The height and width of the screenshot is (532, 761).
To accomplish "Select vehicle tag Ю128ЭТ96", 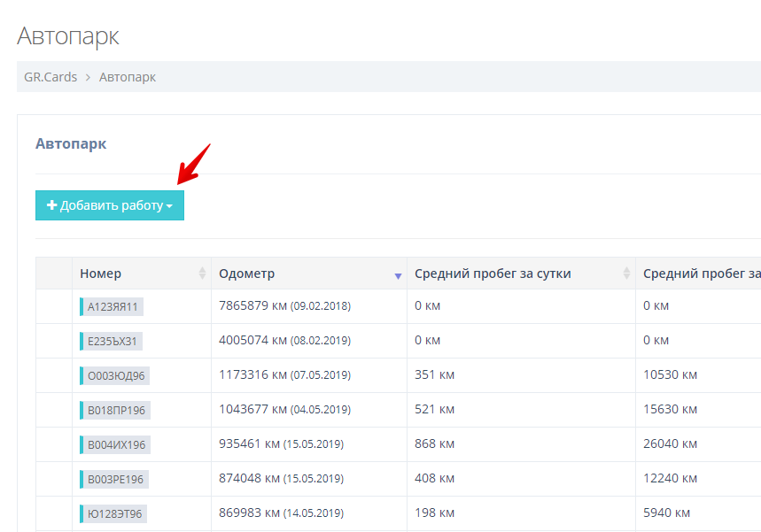I will (x=113, y=514).
